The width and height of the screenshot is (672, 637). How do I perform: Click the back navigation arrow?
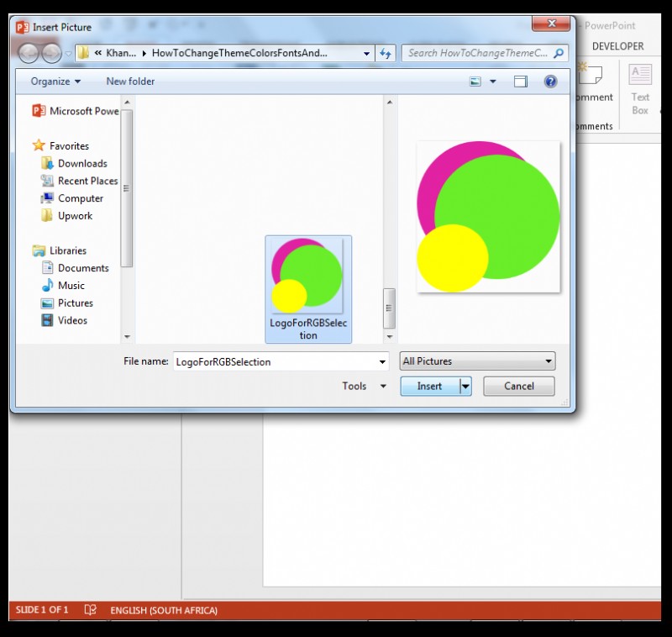point(28,53)
